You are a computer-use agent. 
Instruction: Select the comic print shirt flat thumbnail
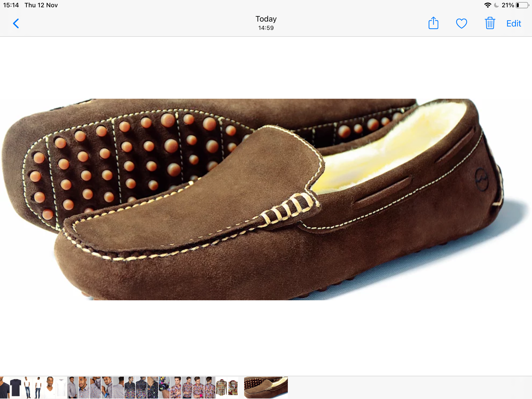(221, 388)
